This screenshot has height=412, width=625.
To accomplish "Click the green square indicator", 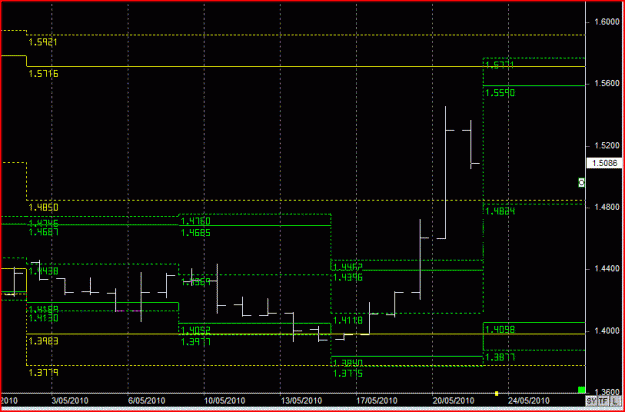I will 582,390.
